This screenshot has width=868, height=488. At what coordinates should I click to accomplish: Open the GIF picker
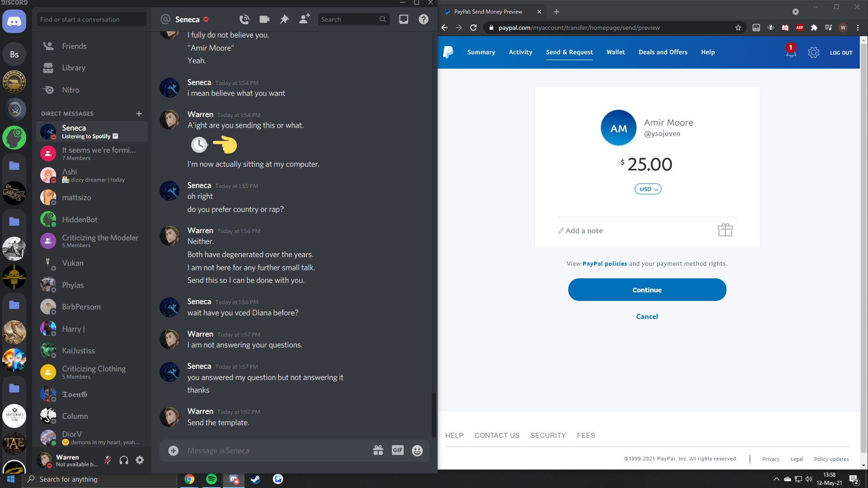point(398,450)
